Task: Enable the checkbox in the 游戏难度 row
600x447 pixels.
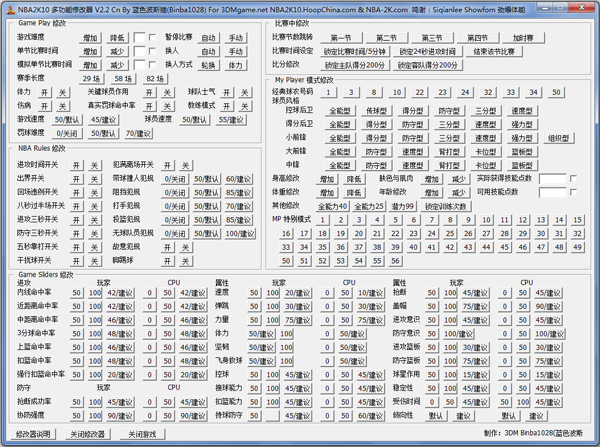Action: pos(151,38)
